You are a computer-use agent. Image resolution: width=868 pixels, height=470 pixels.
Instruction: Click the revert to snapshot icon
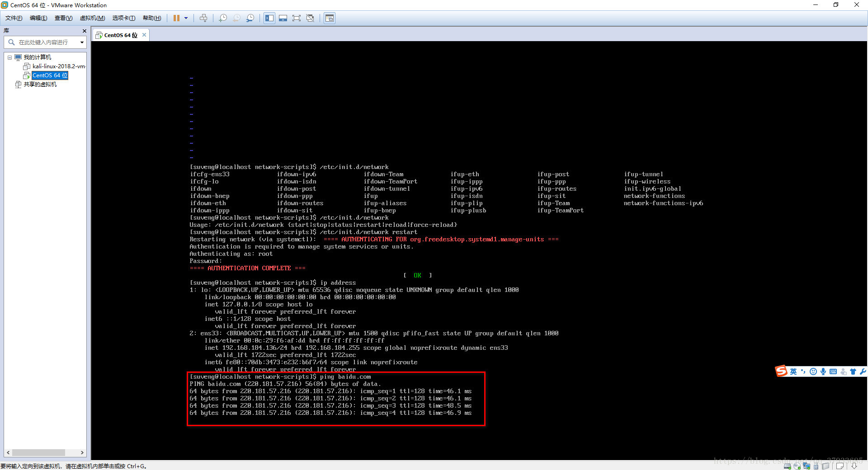pos(236,18)
